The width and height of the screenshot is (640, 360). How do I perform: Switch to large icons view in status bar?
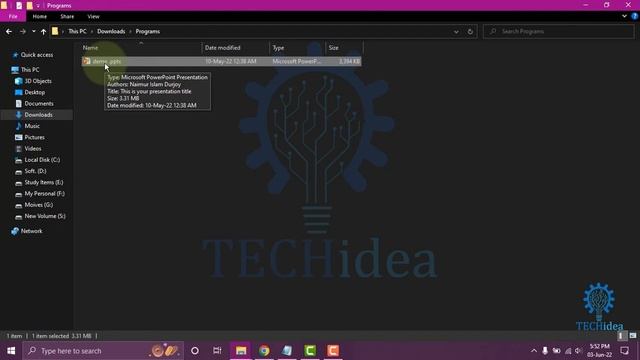pyautogui.click(x=633, y=336)
